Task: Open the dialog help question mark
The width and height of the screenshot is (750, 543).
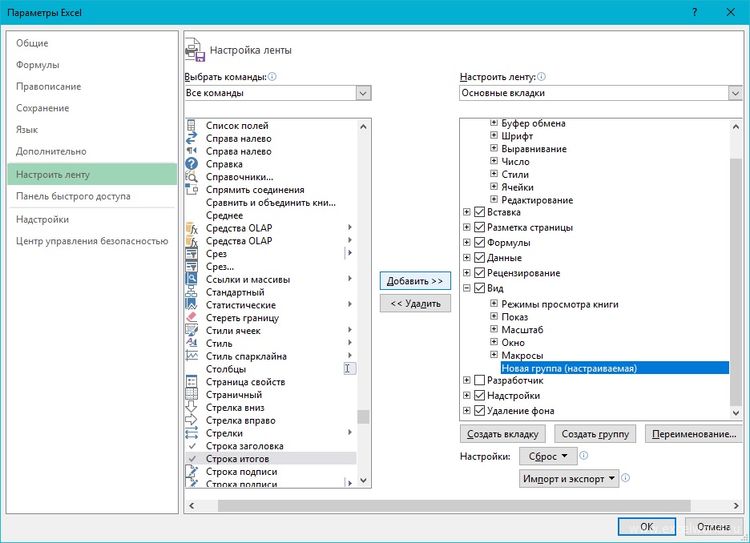Action: point(695,12)
